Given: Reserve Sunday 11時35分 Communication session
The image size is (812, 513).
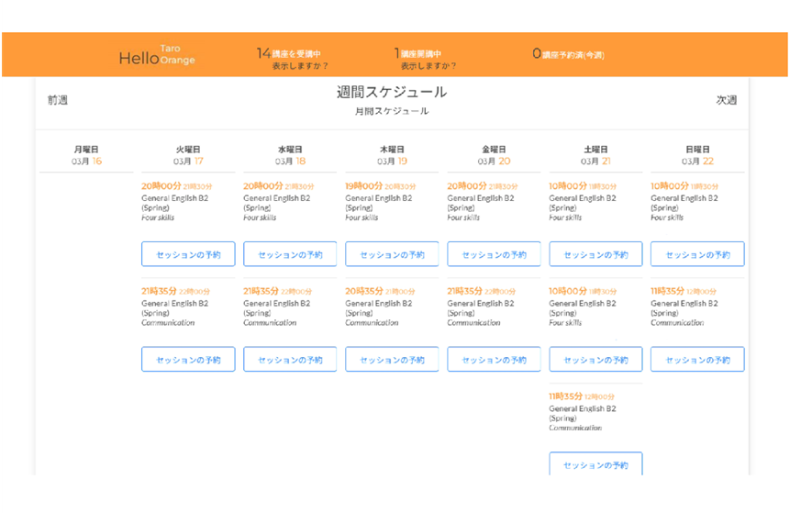Looking at the screenshot, I should click(697, 360).
